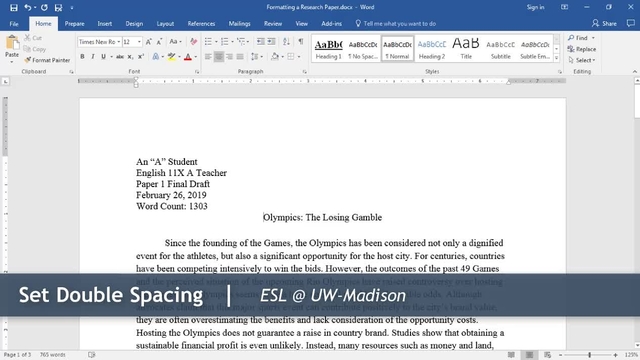Click the Share button

point(604,24)
